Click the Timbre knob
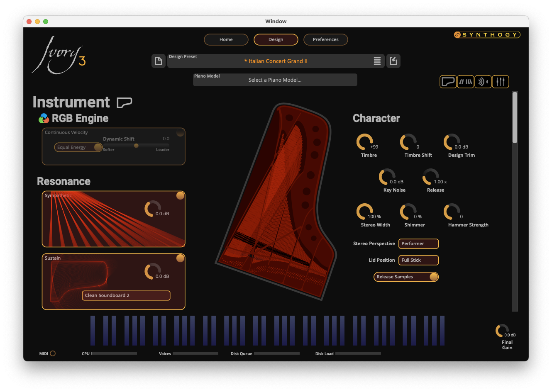 [x=364, y=142]
